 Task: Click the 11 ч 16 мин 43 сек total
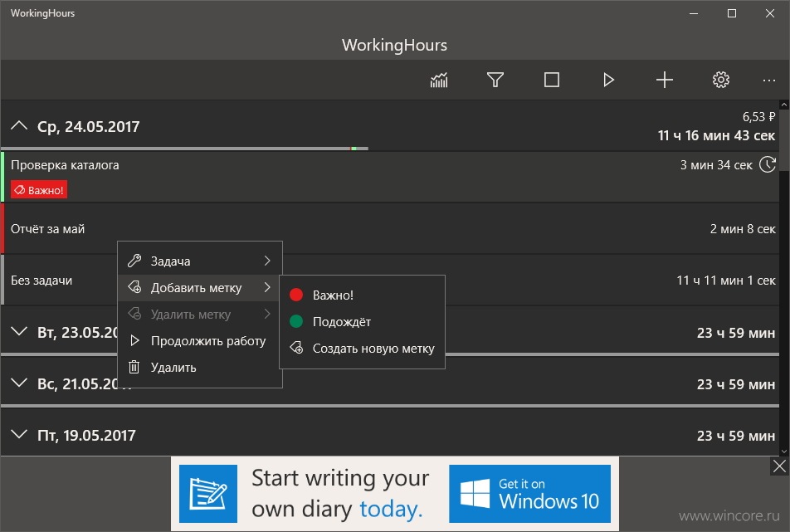click(x=716, y=135)
